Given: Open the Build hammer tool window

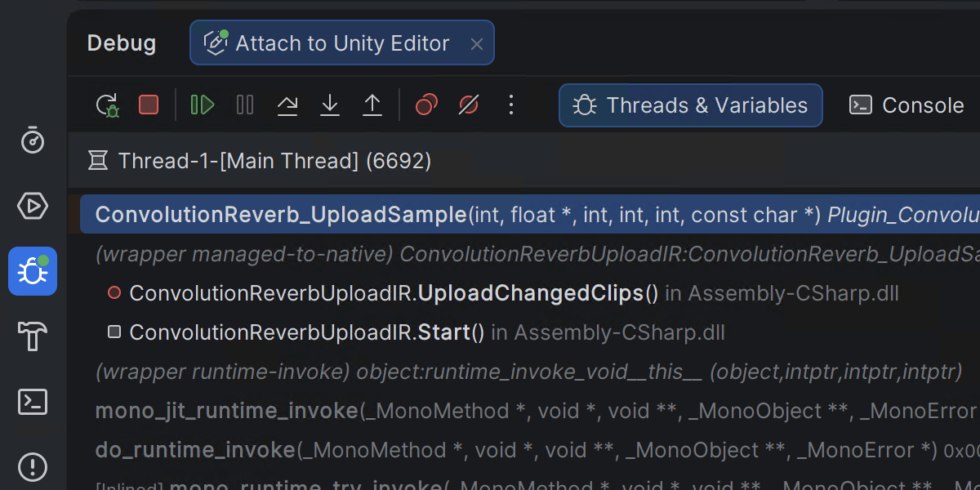Looking at the screenshot, I should click(x=33, y=336).
